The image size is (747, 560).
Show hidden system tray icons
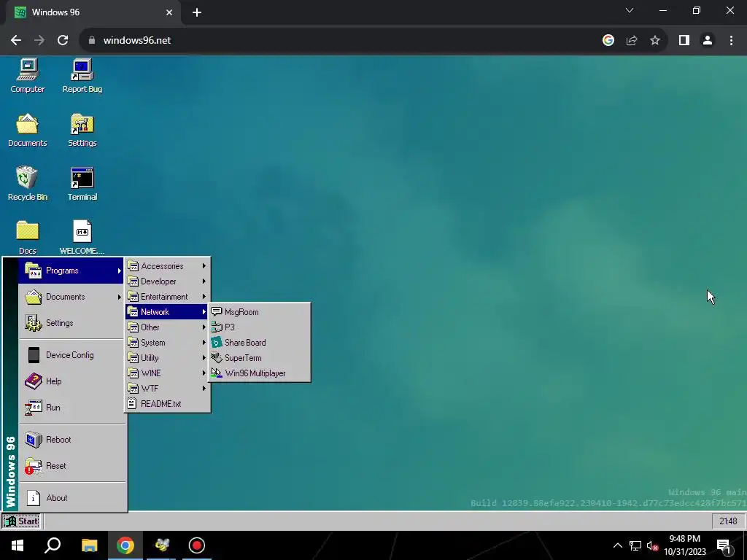click(x=617, y=545)
